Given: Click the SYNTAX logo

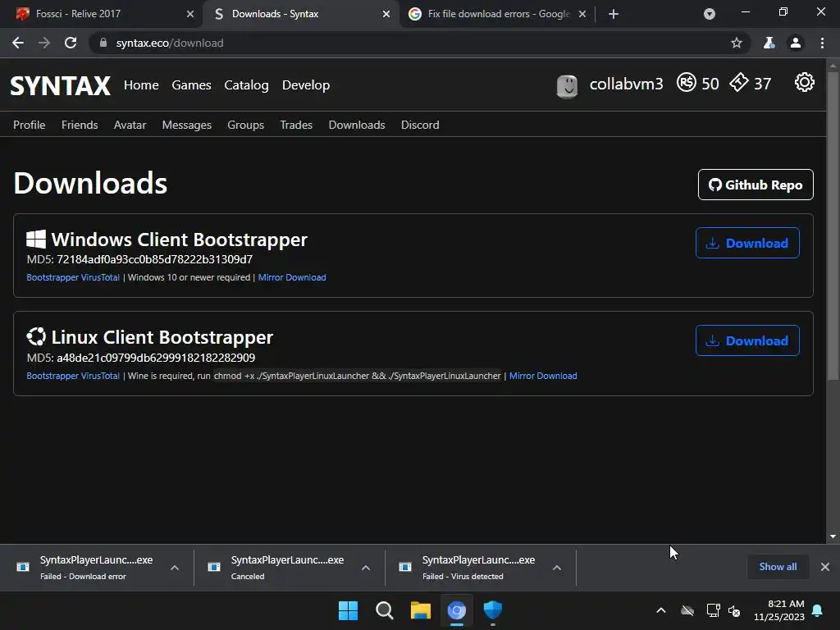Looking at the screenshot, I should tap(60, 85).
